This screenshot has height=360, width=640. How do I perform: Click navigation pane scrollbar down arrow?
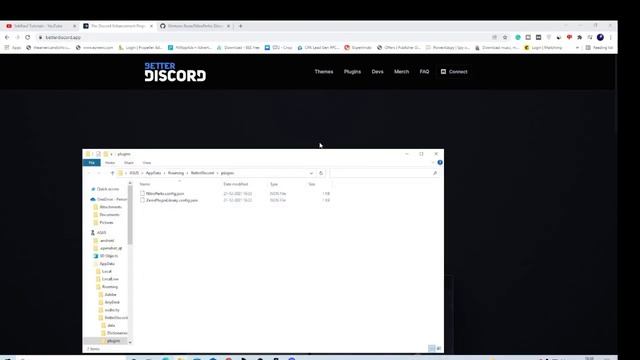(130, 342)
